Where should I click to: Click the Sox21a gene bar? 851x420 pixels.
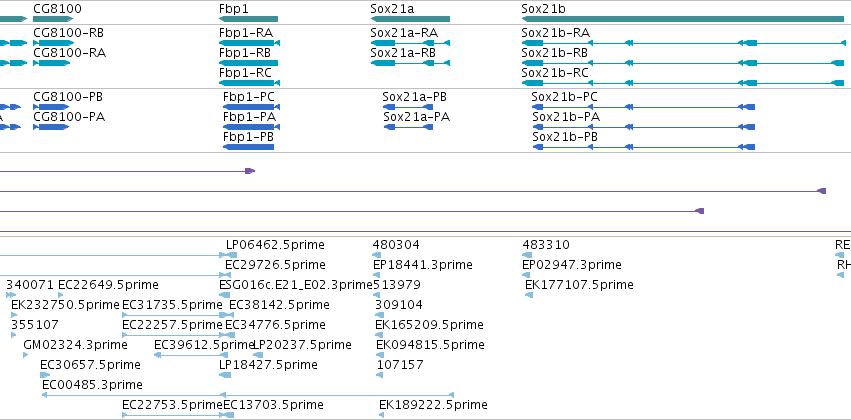click(x=410, y=19)
